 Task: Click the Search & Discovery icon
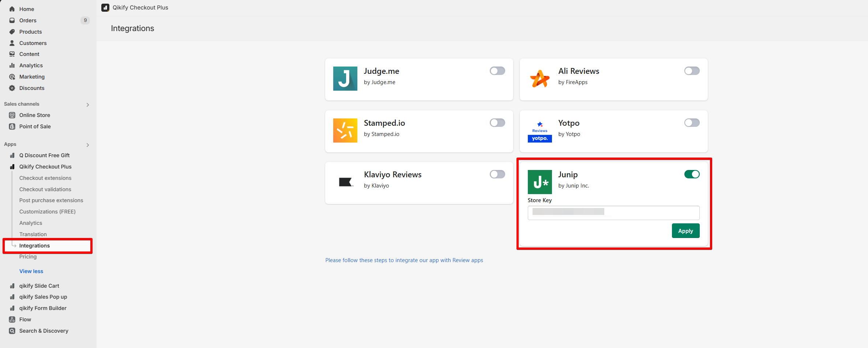12,331
